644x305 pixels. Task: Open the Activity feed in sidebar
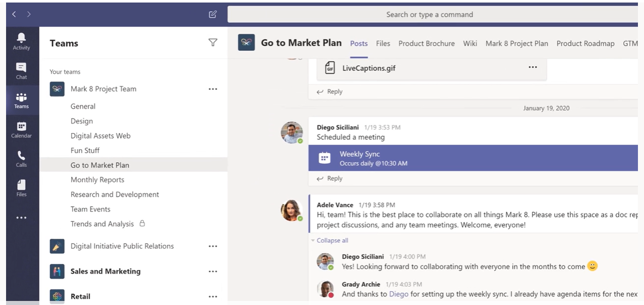21,41
